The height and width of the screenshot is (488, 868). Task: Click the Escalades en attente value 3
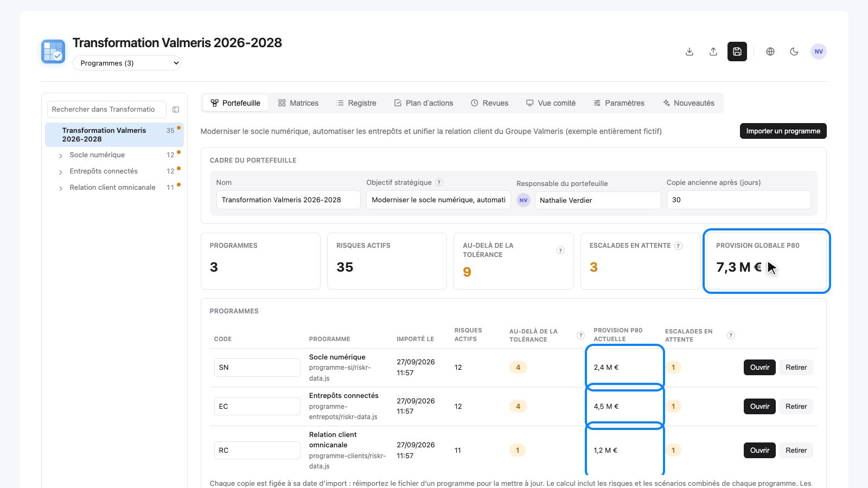point(593,267)
